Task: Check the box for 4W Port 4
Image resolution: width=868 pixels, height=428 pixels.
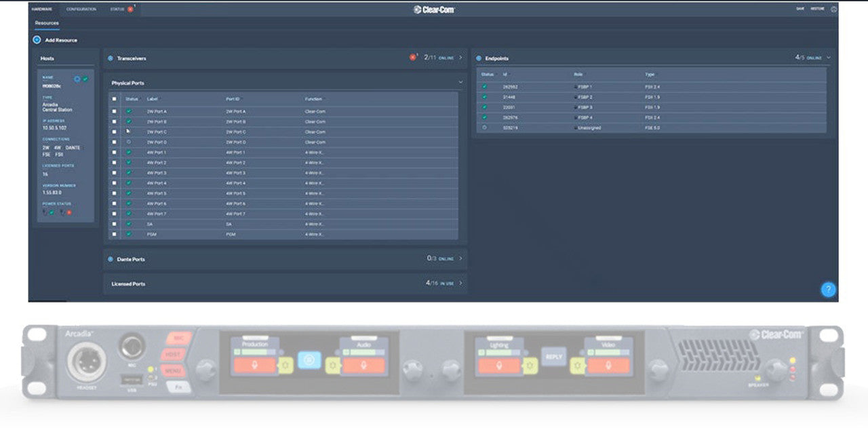Action: point(114,183)
